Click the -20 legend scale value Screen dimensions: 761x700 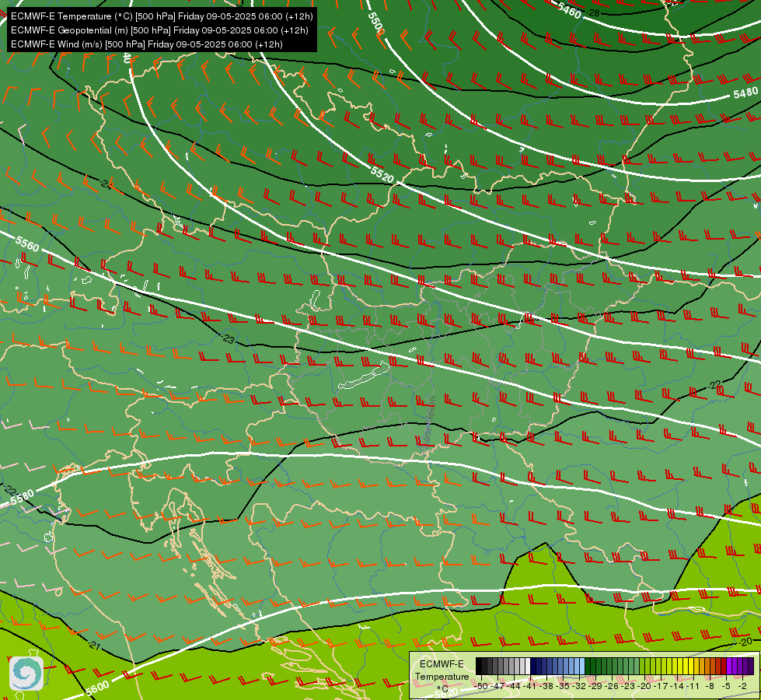(644, 687)
